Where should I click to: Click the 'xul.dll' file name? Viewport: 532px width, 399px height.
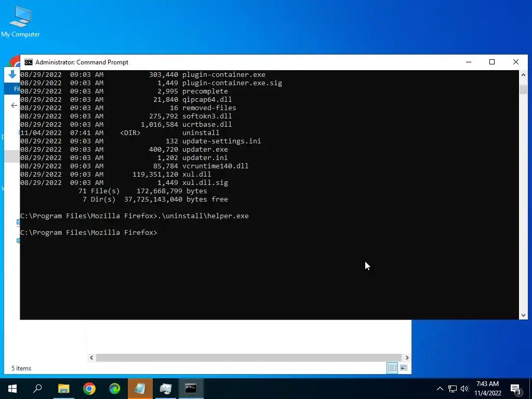tap(196, 175)
